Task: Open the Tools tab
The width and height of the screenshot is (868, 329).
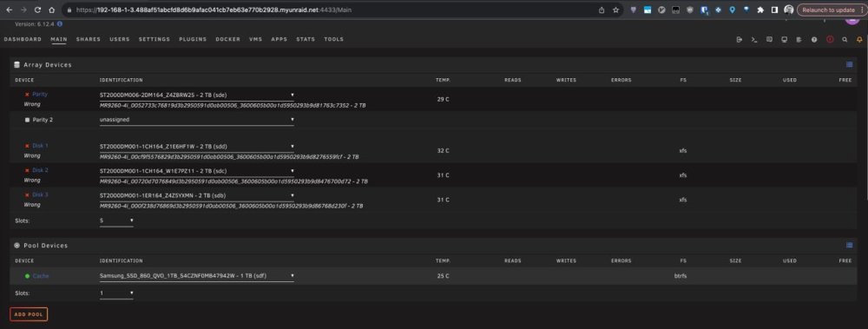Action: tap(334, 39)
